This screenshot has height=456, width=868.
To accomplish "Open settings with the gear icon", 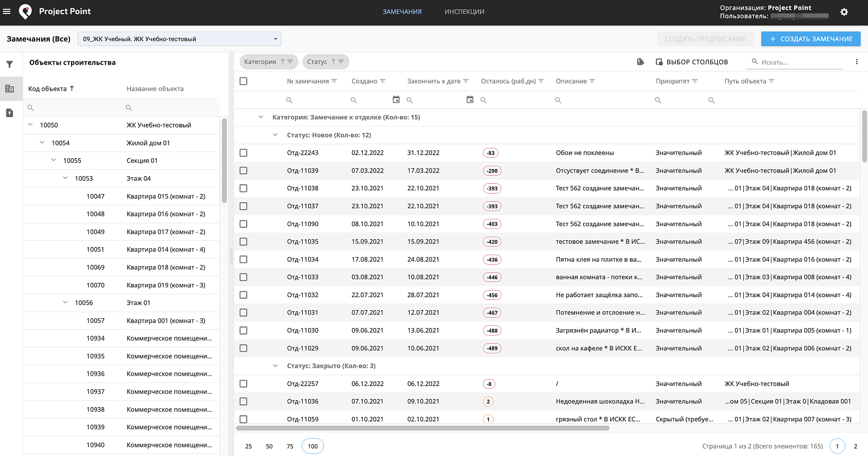I will 844,12.
